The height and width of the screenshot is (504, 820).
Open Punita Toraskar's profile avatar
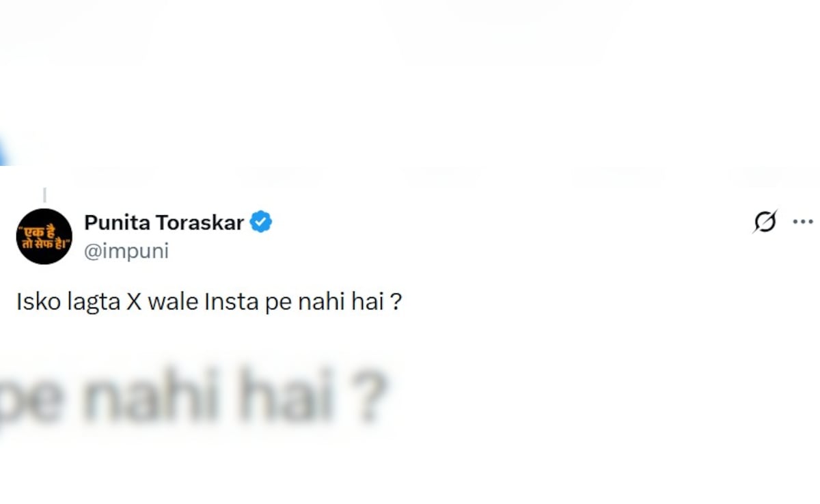pos(44,236)
